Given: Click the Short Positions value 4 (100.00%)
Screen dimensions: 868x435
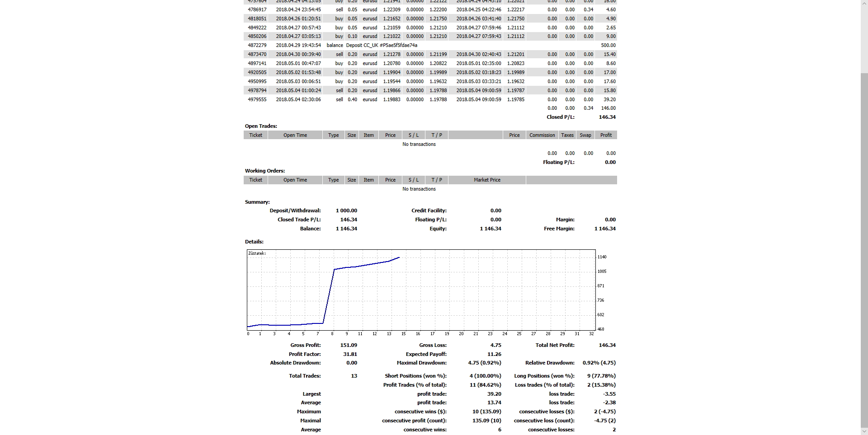Looking at the screenshot, I should tap(486, 376).
